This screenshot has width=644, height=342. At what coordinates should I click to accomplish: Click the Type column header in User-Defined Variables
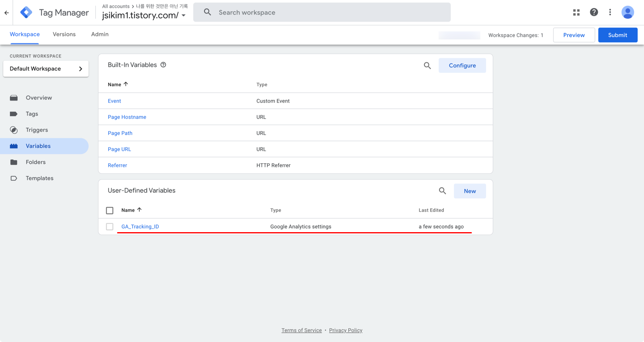coord(276,210)
